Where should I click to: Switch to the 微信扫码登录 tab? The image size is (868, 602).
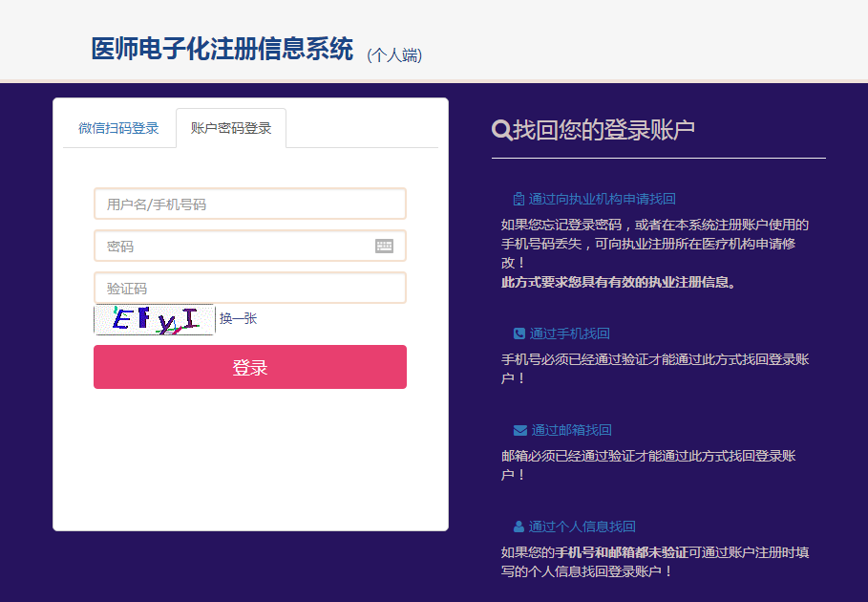pyautogui.click(x=118, y=128)
